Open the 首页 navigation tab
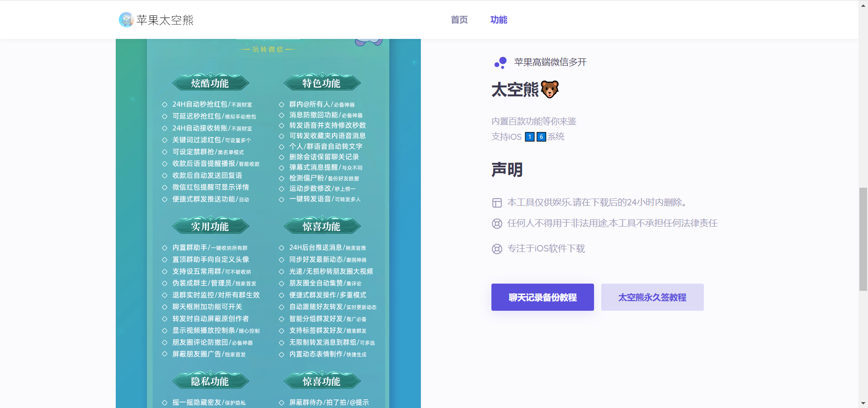This screenshot has width=868, height=408. point(459,20)
